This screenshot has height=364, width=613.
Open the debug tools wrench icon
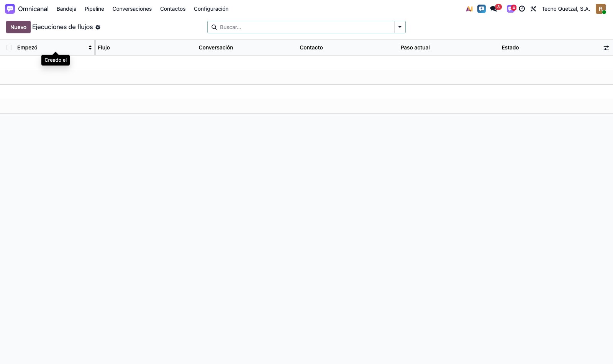(x=533, y=9)
